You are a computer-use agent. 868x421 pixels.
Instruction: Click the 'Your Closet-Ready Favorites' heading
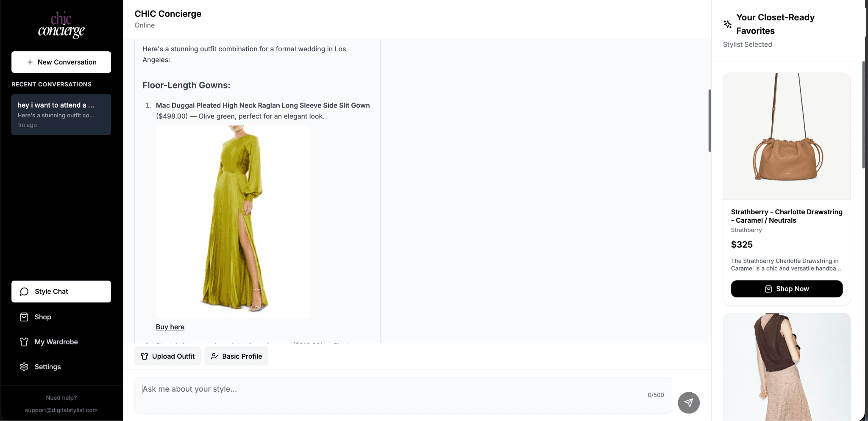pos(776,24)
